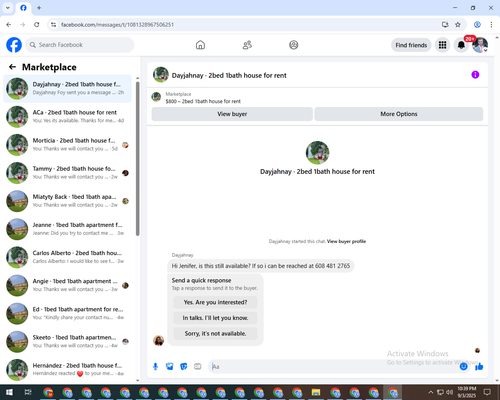View site information icon in address bar
The height and width of the screenshot is (400, 500).
coord(53,25)
